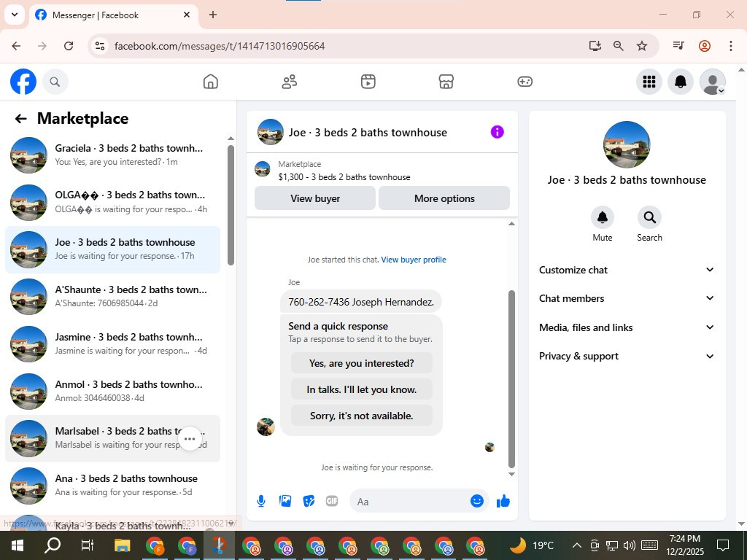Open A'Shaunte's conversation
The width and height of the screenshot is (747, 560).
pyautogui.click(x=113, y=297)
